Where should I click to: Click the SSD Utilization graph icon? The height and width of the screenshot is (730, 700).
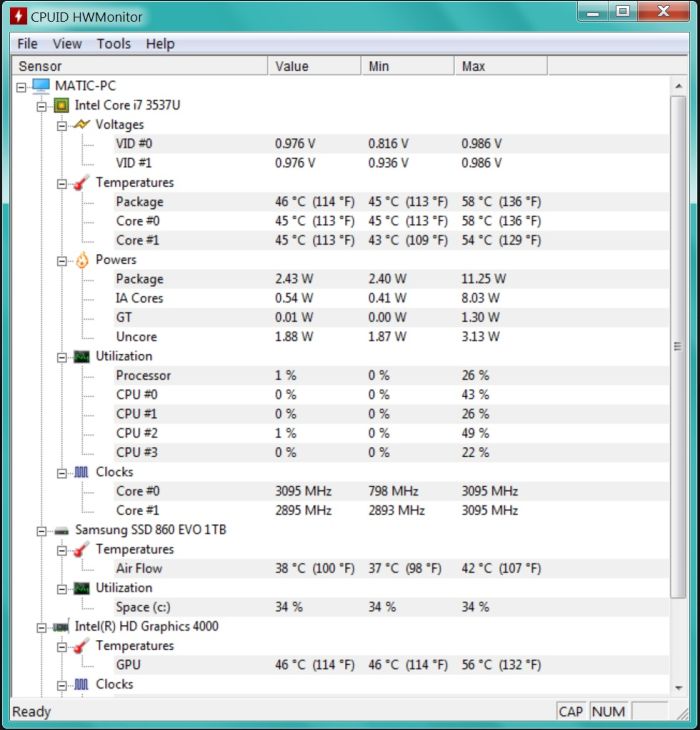81,588
